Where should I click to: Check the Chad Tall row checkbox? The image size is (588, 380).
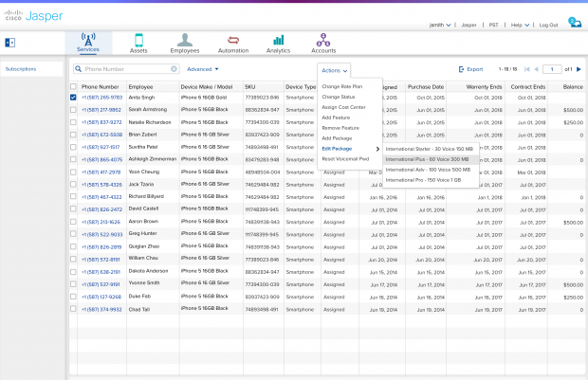point(73,309)
